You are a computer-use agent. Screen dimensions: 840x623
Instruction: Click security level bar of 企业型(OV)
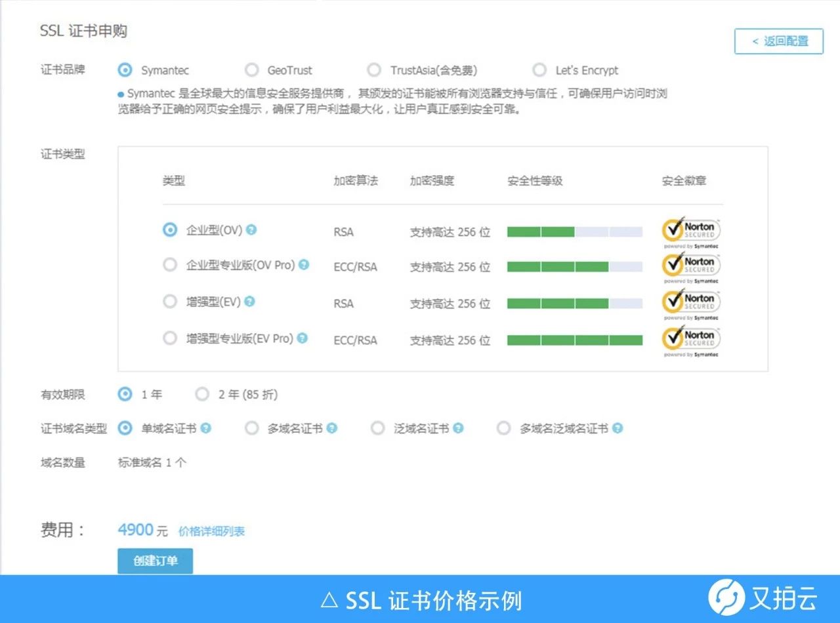point(575,231)
